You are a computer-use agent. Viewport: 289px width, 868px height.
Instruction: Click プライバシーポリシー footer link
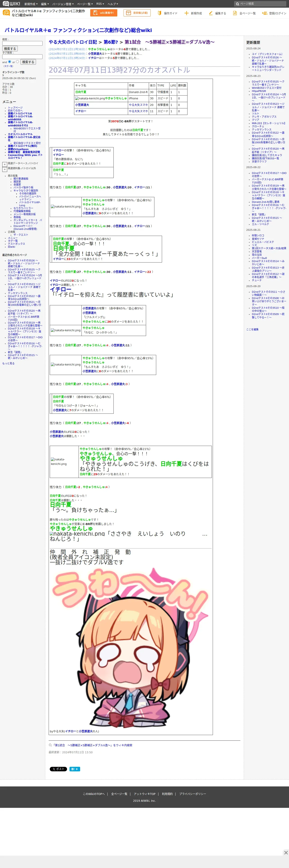coord(192,794)
